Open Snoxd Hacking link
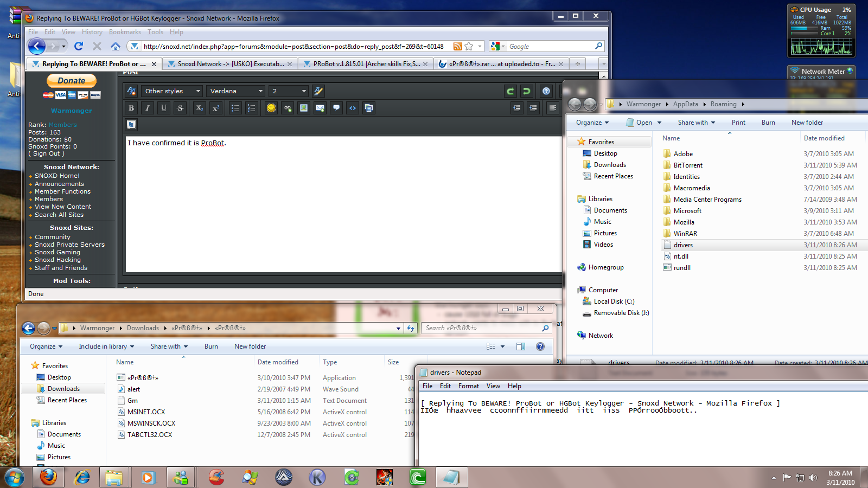Viewport: 868px width, 488px height. coord(58,260)
